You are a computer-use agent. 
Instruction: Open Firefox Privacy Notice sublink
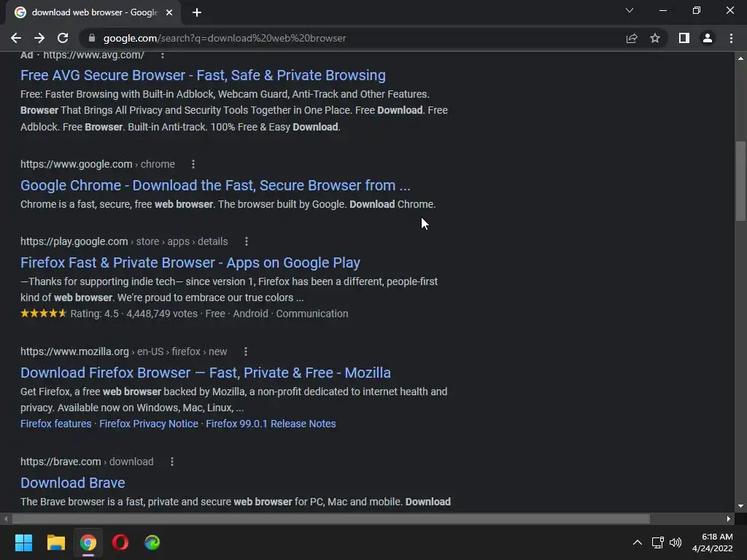pos(149,424)
